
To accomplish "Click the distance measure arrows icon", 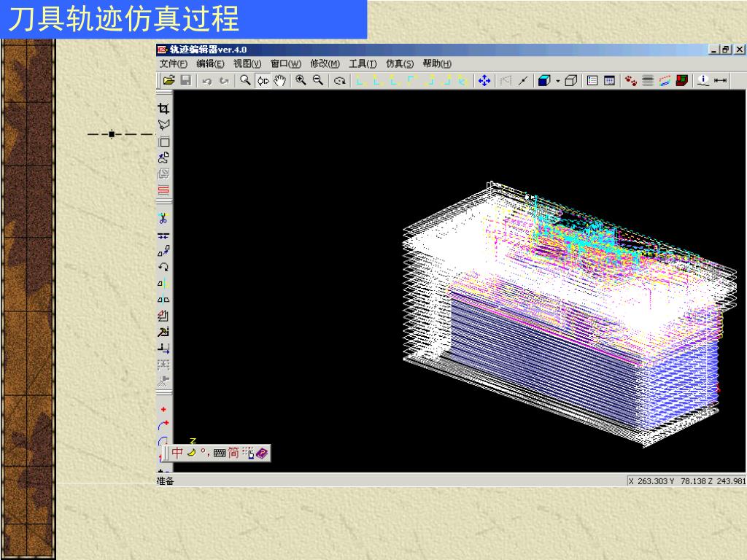I will point(720,80).
